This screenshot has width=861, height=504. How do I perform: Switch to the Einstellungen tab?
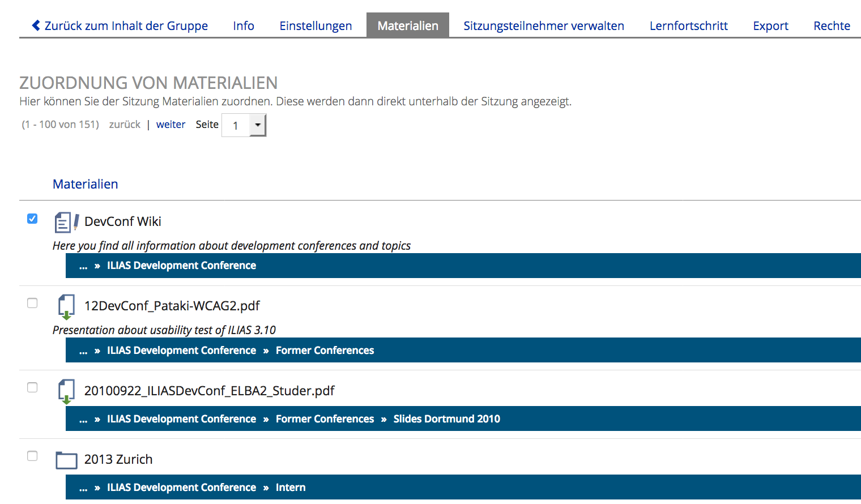316,26
